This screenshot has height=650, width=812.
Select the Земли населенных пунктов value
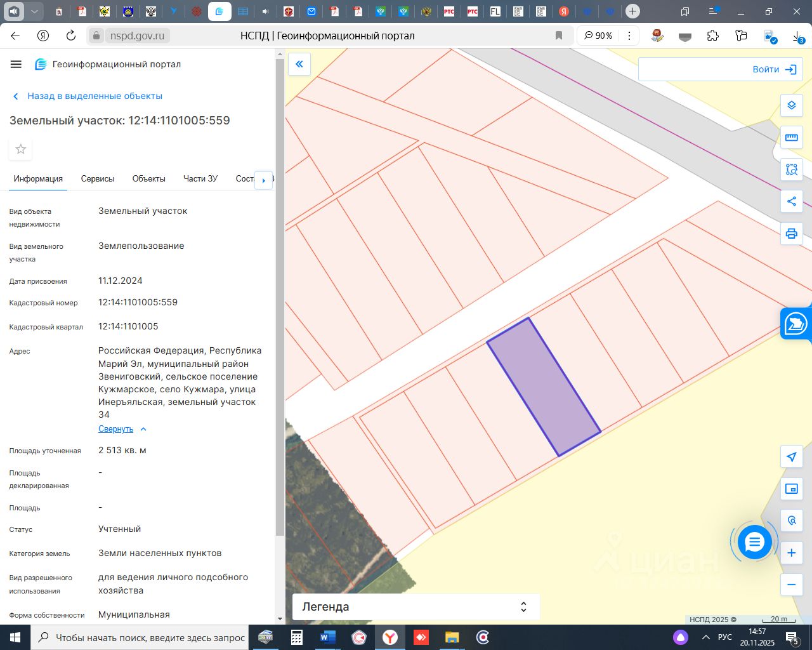coord(160,553)
